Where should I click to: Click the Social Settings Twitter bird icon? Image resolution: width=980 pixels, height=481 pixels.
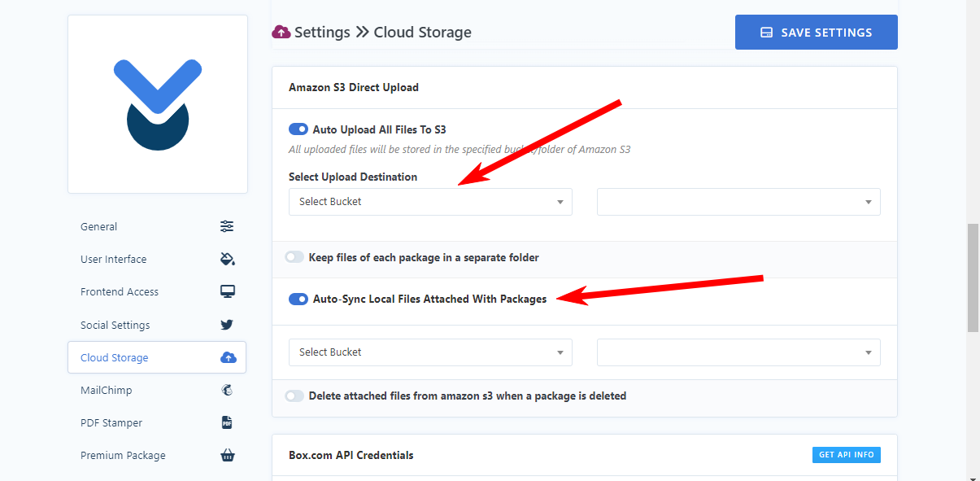click(227, 325)
